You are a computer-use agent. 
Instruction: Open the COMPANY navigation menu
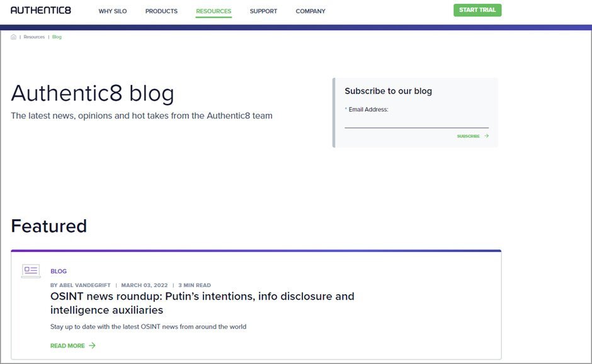[310, 11]
